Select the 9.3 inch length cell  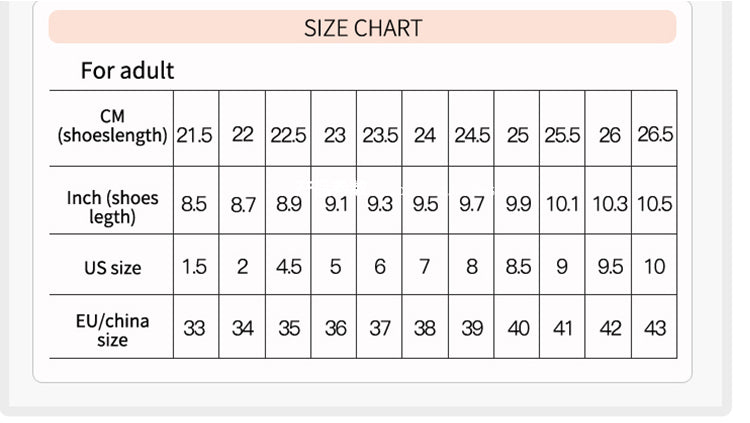tap(379, 205)
